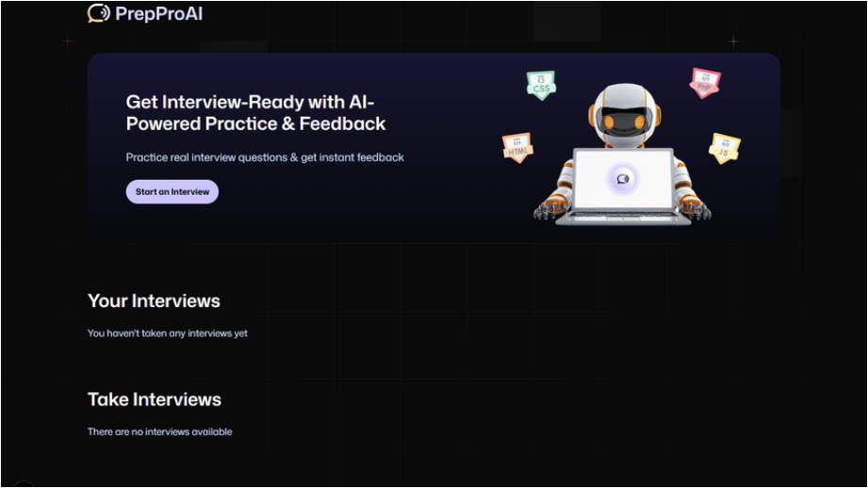Click the sparkle star near the top-right
This screenshot has width=868, height=488.
[x=733, y=41]
